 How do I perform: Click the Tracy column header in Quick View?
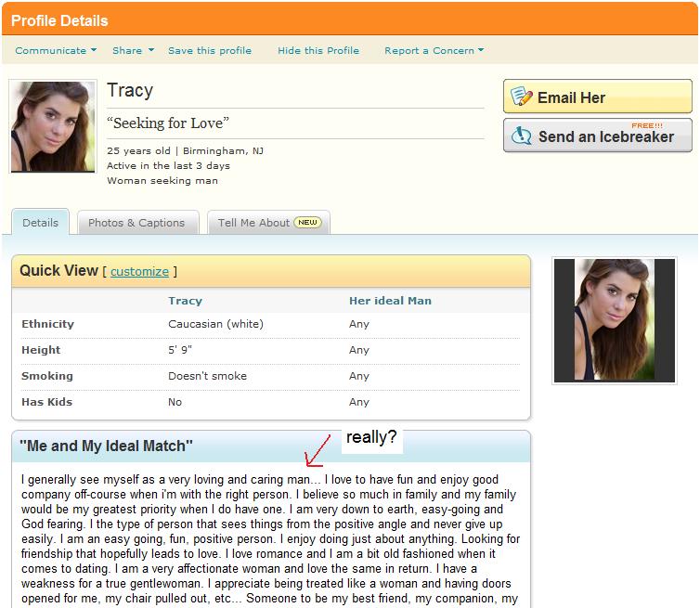[185, 301]
